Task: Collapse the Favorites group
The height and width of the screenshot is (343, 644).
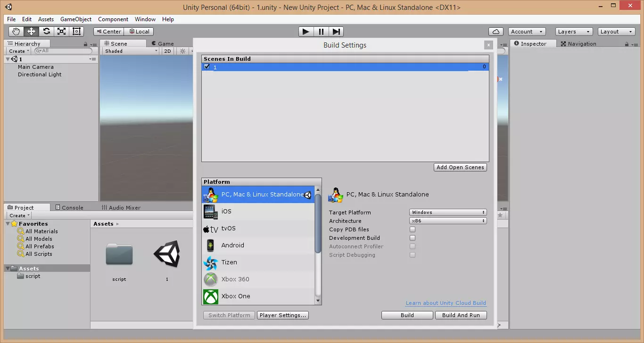Action: point(8,224)
